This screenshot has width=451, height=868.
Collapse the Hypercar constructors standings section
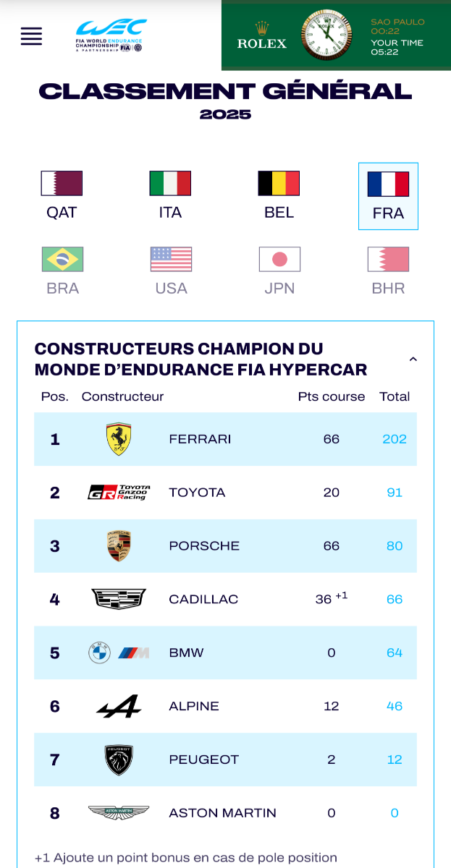tap(413, 359)
